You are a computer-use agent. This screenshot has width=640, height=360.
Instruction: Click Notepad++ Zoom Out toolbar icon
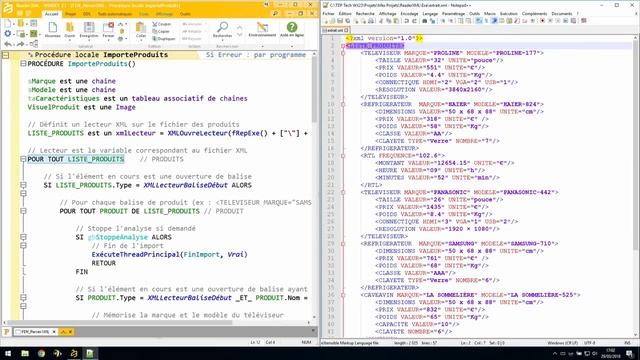(x=451, y=20)
